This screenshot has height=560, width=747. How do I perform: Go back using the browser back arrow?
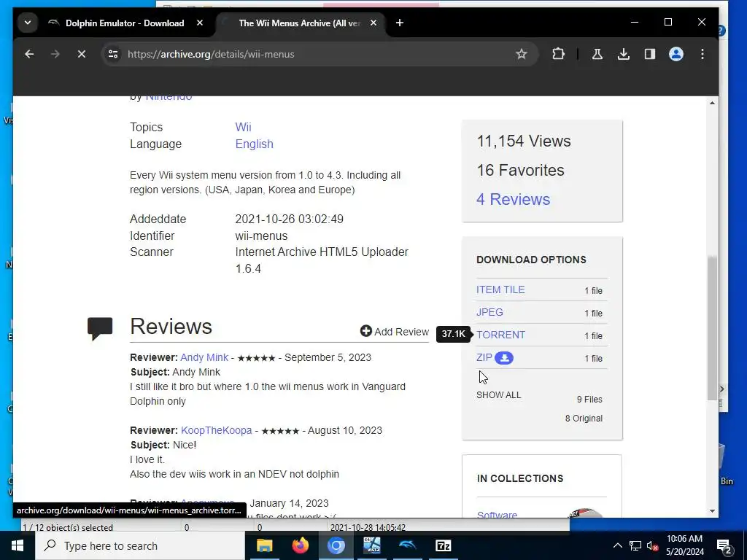[x=29, y=54]
